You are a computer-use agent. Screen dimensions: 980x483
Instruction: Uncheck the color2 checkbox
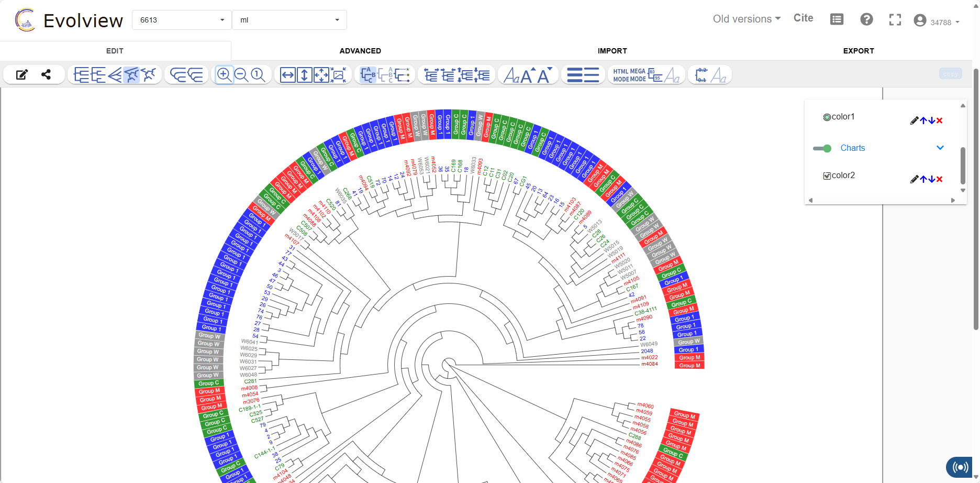(827, 176)
